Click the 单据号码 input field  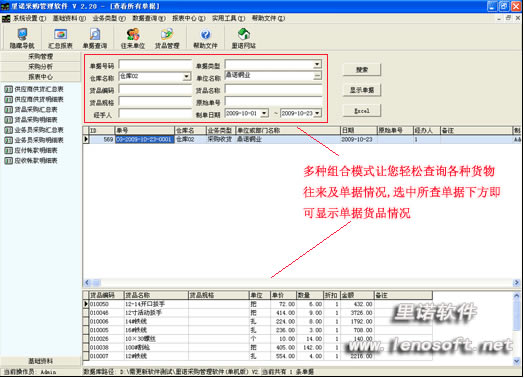(x=155, y=65)
